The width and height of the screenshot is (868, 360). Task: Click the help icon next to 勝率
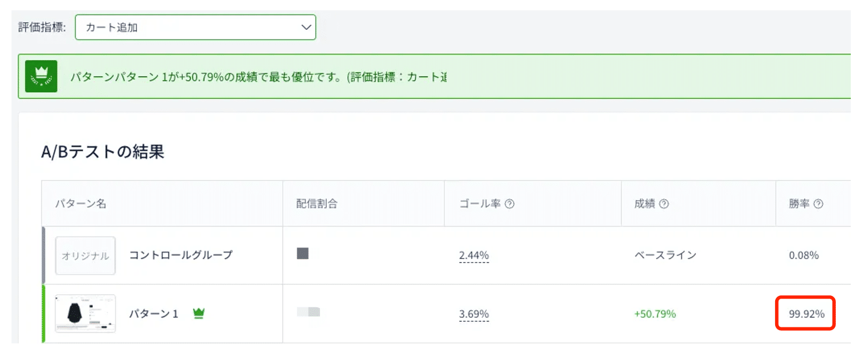[818, 204]
